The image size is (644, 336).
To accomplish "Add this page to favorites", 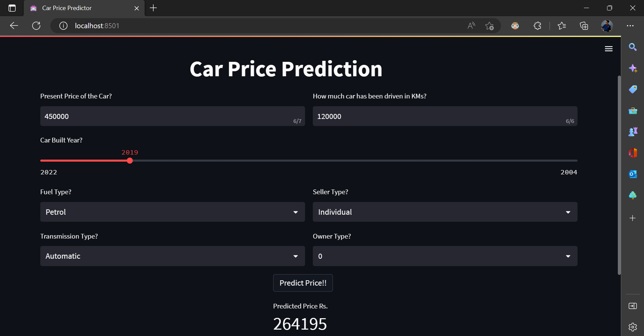I will pyautogui.click(x=490, y=26).
